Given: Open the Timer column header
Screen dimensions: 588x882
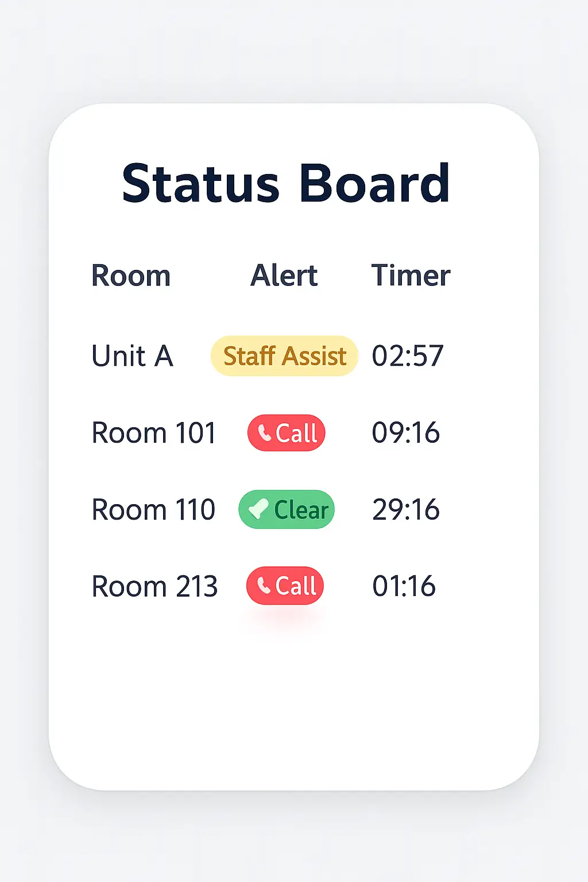Looking at the screenshot, I should 411,276.
